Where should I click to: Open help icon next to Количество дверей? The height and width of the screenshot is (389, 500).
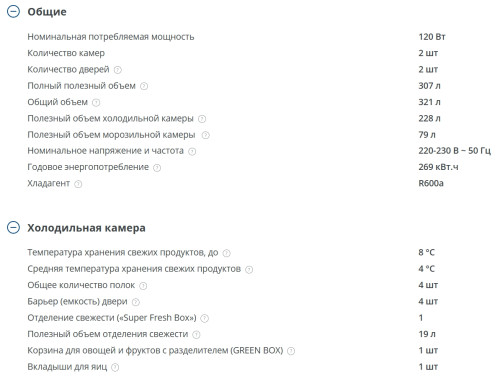click(118, 70)
